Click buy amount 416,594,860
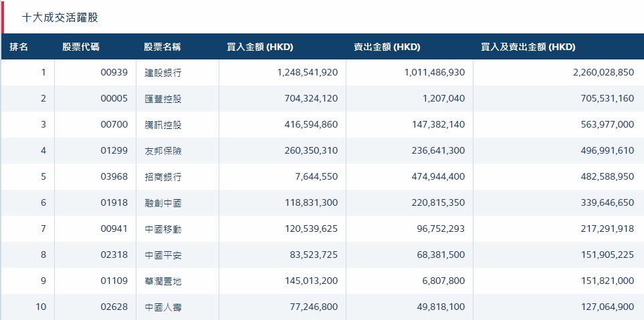This screenshot has width=644, height=320. click(312, 124)
